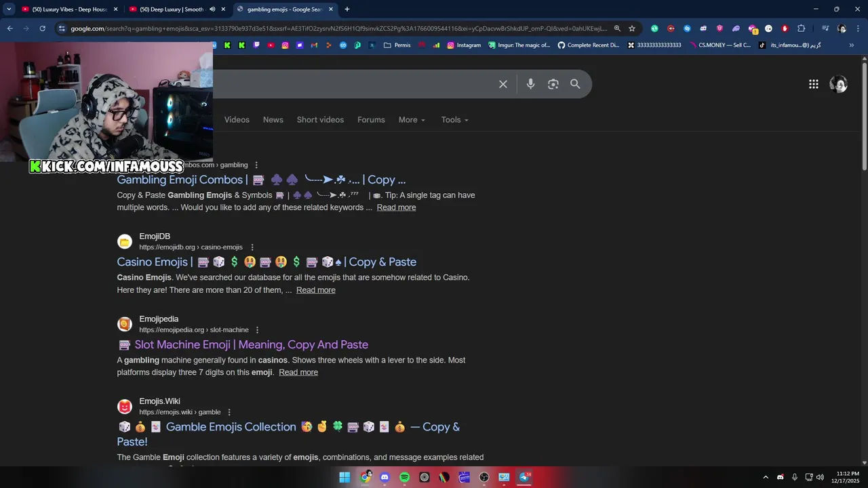Open the Google account avatar on the page
Screen dimensions: 868x488
(x=839, y=84)
